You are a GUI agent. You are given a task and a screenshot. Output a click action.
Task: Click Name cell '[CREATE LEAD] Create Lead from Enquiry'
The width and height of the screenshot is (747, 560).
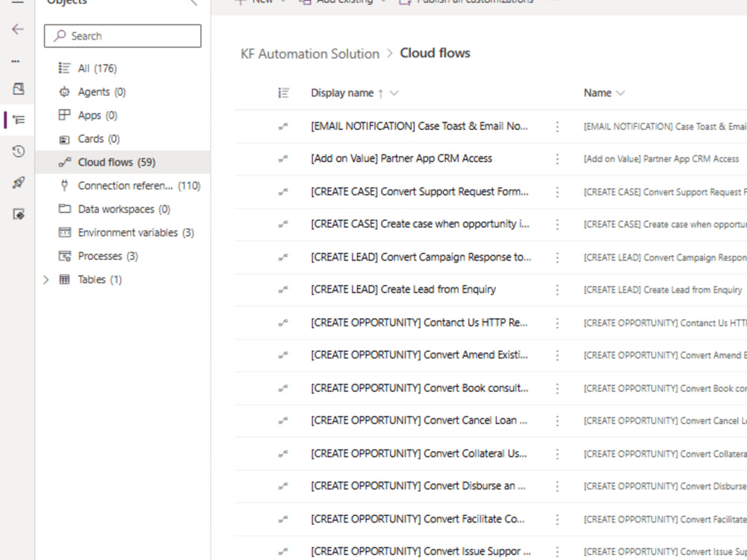[663, 290]
